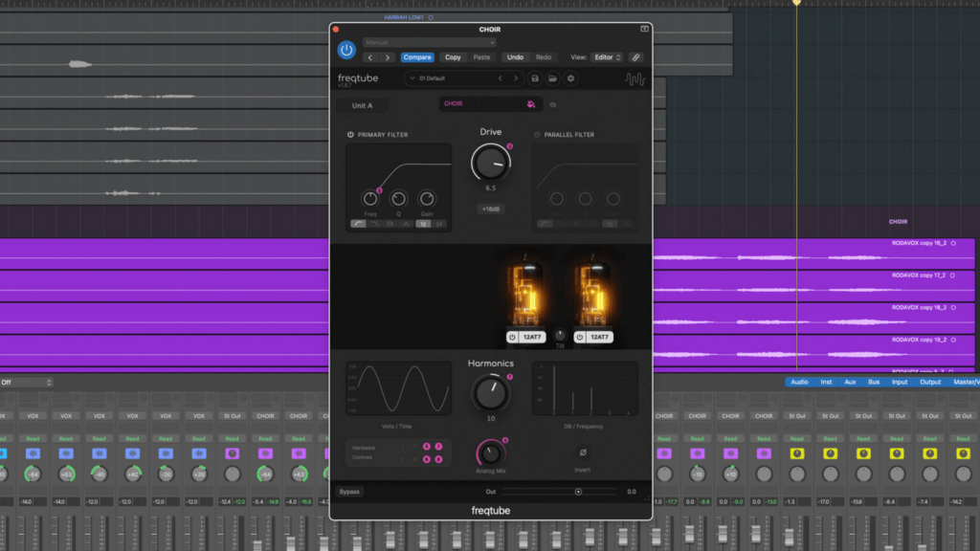Click hardware control number 7 circle
Screen dimensions: 980x551
(438, 447)
